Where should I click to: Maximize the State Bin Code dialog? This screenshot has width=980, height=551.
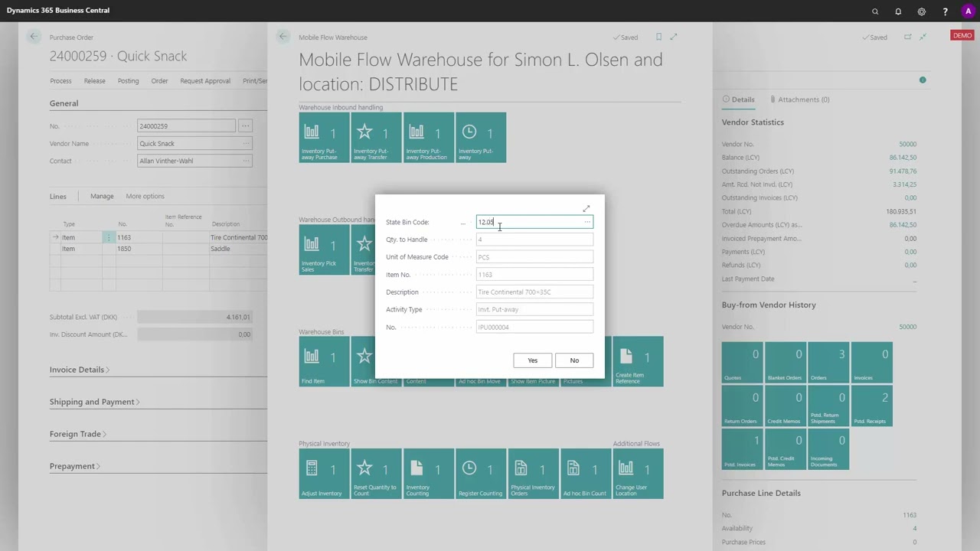coord(586,209)
